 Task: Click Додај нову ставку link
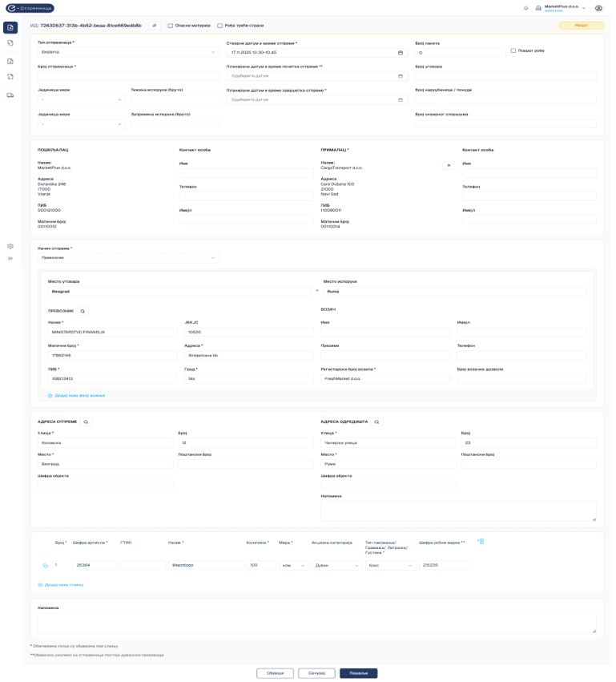63,584
